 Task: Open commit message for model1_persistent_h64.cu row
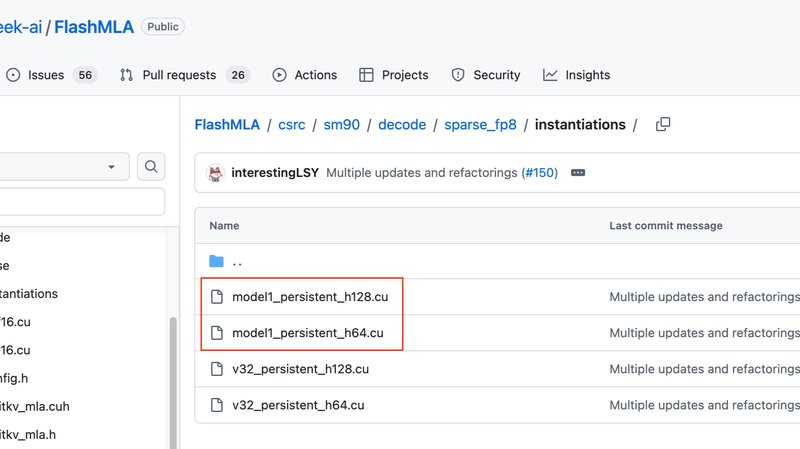(x=705, y=333)
